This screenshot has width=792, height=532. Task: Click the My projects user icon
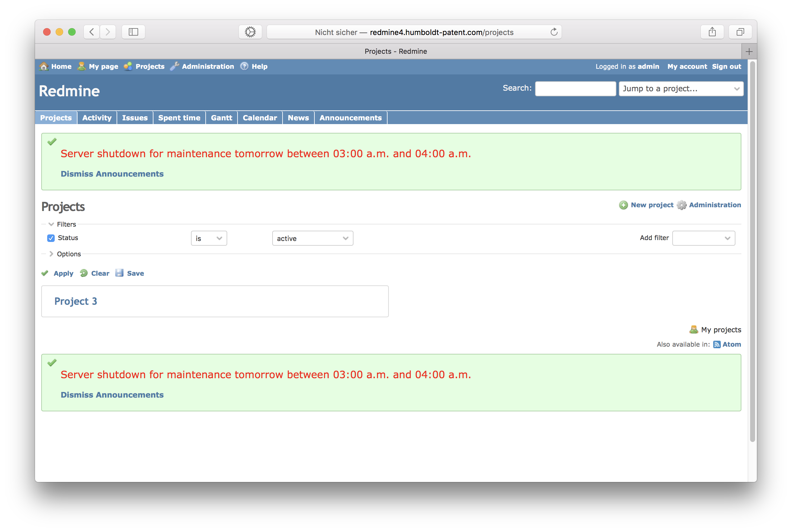[694, 329]
